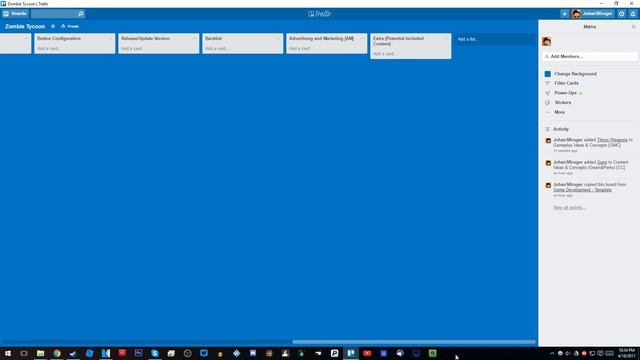
Task: Open Game Development - Template board link
Action: tap(582, 190)
